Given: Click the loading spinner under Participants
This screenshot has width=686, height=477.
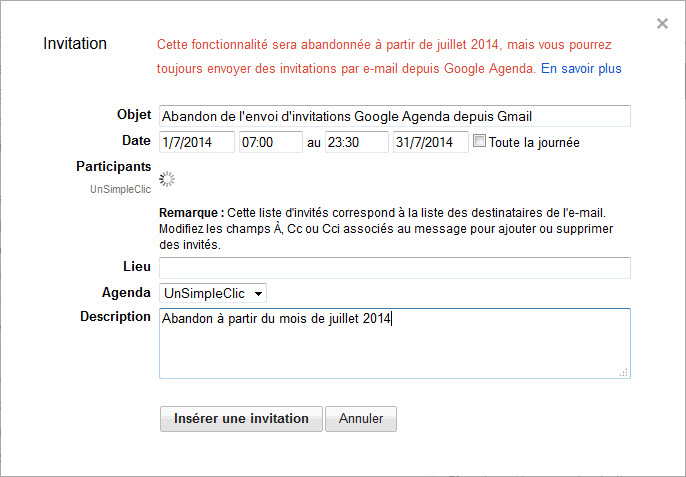Looking at the screenshot, I should click(x=167, y=179).
